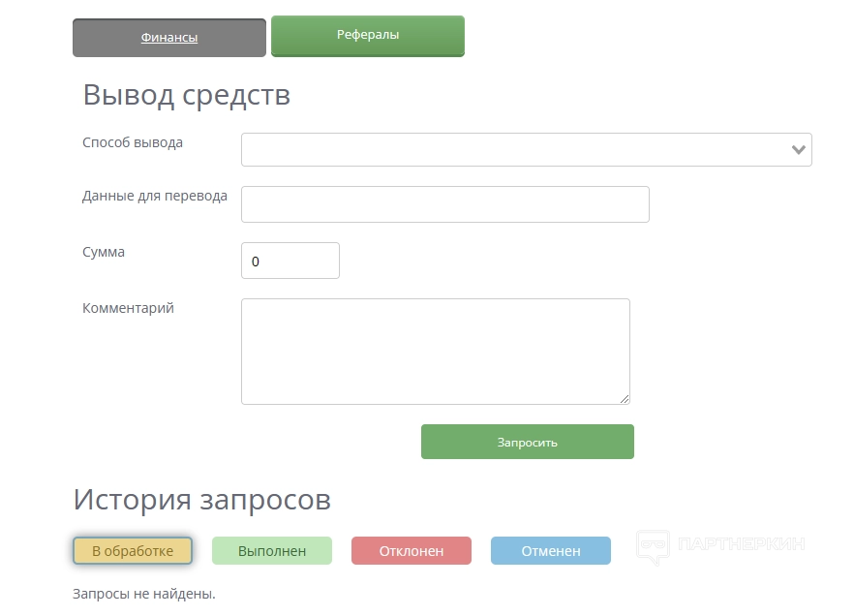Choose the blue Отменен filter
Screen dimensions: 854x616
[551, 551]
